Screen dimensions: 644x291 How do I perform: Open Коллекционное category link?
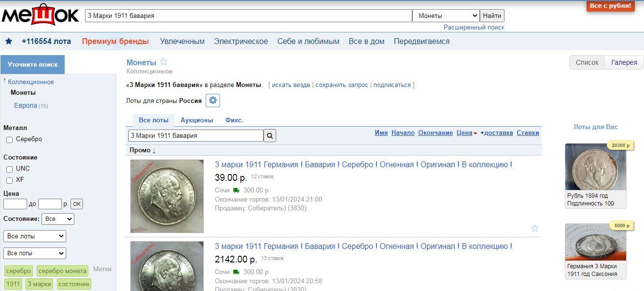tap(31, 82)
